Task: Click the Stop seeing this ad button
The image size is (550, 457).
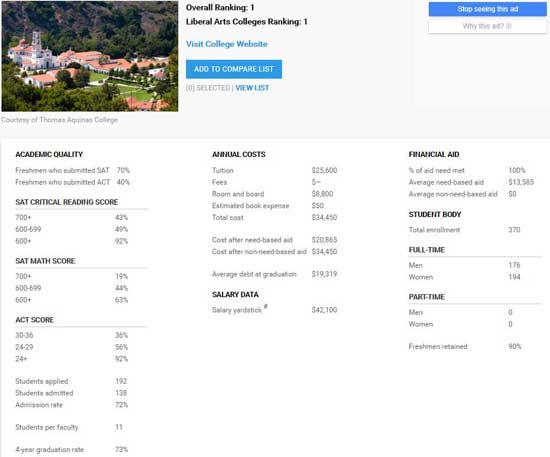Action: (487, 9)
